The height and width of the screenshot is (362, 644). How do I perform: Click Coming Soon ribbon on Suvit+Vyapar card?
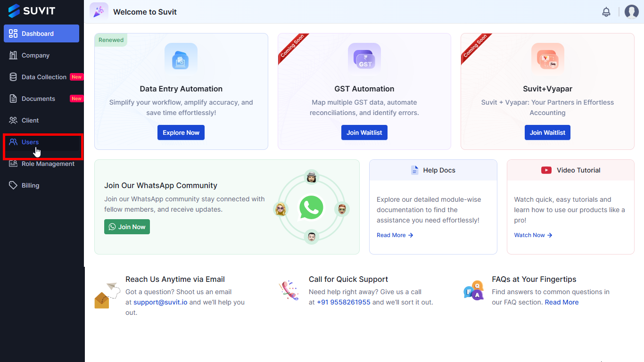click(x=475, y=47)
